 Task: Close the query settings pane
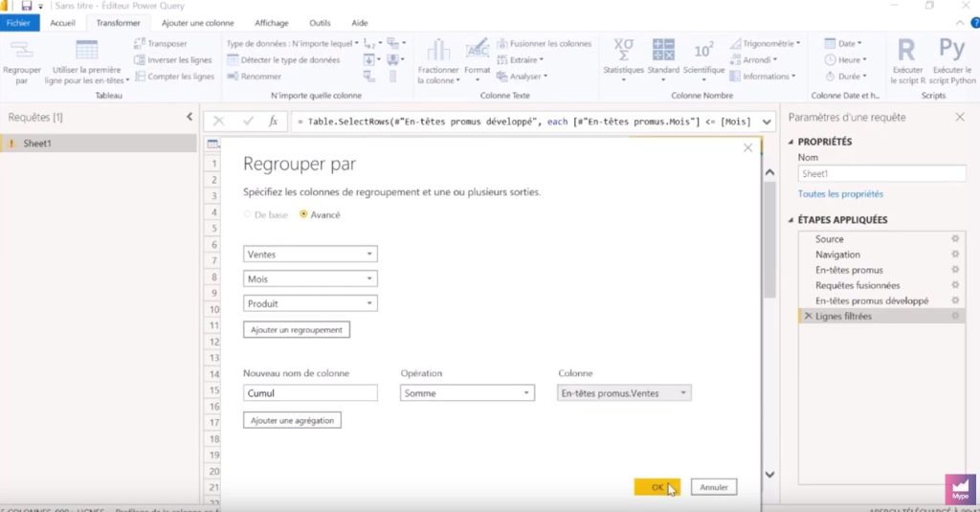click(x=960, y=117)
